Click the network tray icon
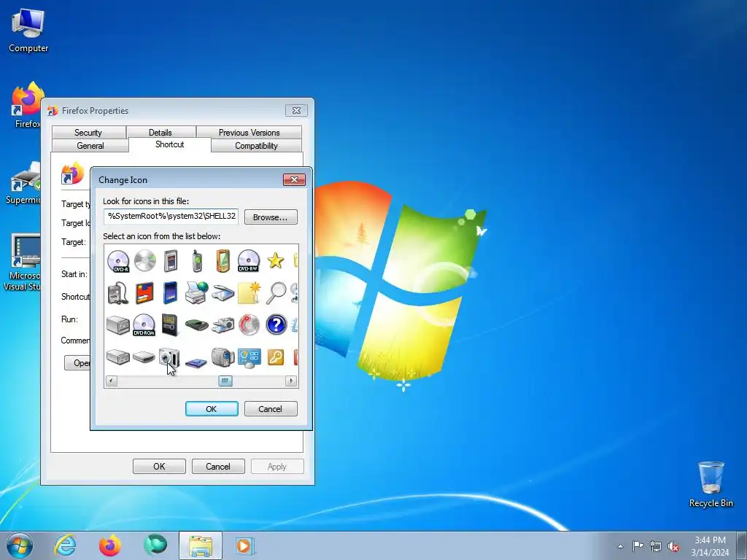The width and height of the screenshot is (747, 560). point(656,546)
